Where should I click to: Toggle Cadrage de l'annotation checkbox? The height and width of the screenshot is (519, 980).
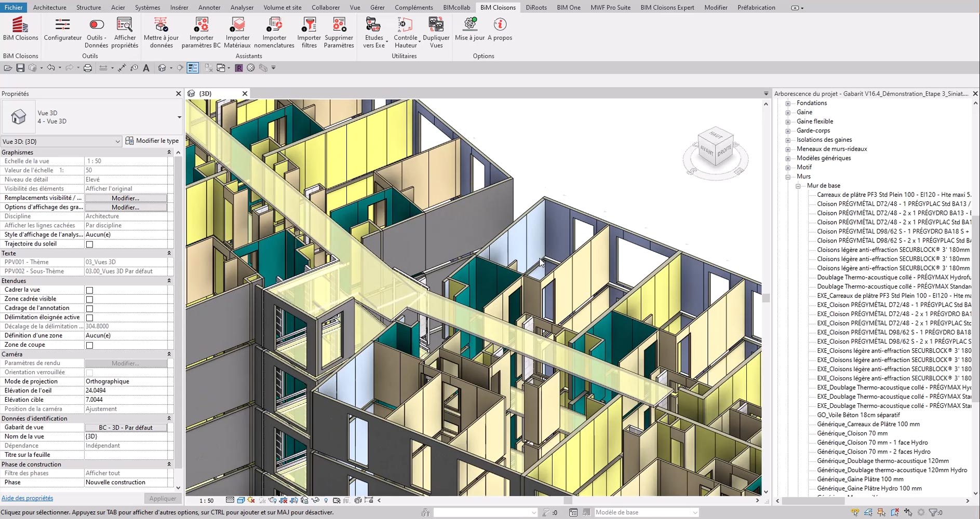click(89, 308)
